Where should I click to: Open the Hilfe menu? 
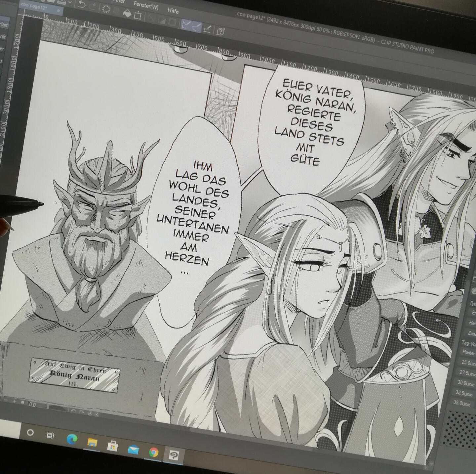point(173,10)
